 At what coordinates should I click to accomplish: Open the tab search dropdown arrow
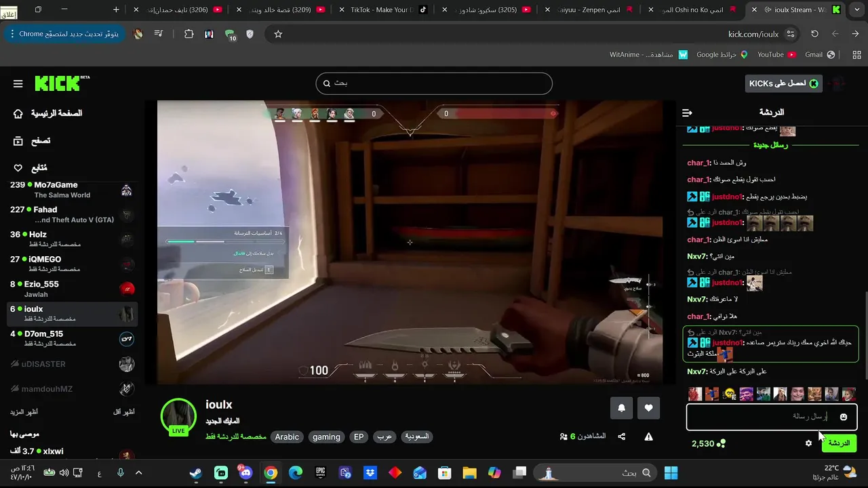pos(858,9)
